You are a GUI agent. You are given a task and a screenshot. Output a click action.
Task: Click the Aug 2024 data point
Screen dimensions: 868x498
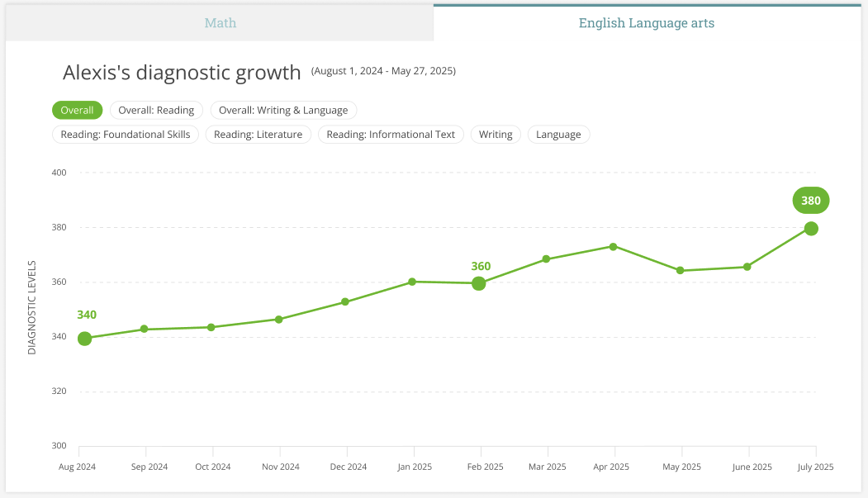coord(85,339)
